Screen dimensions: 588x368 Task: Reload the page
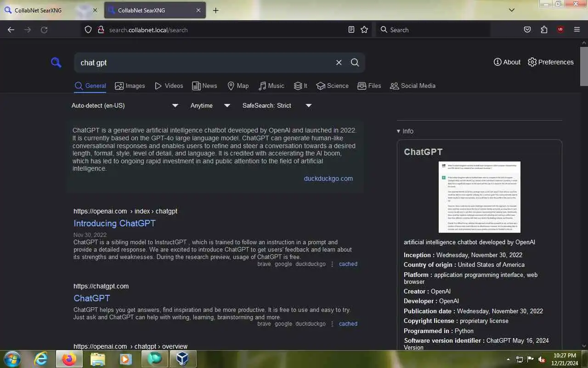44,30
